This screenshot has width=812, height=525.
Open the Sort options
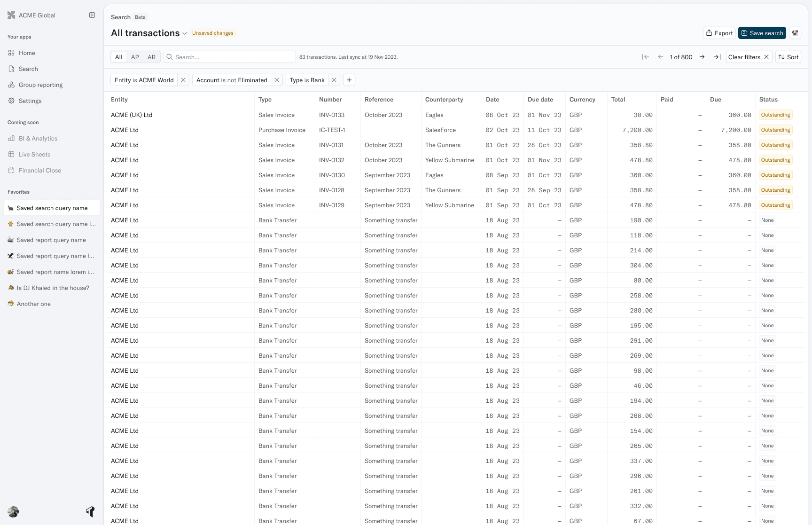click(x=788, y=57)
